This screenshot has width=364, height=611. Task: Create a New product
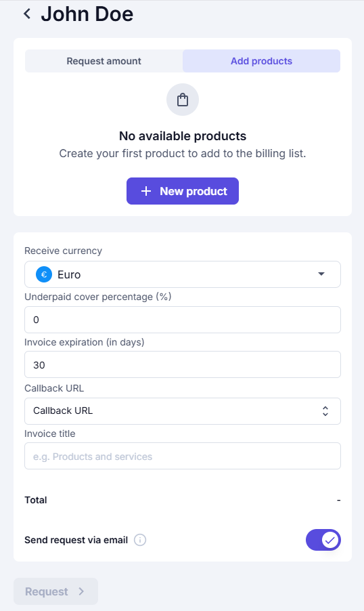[x=183, y=191]
